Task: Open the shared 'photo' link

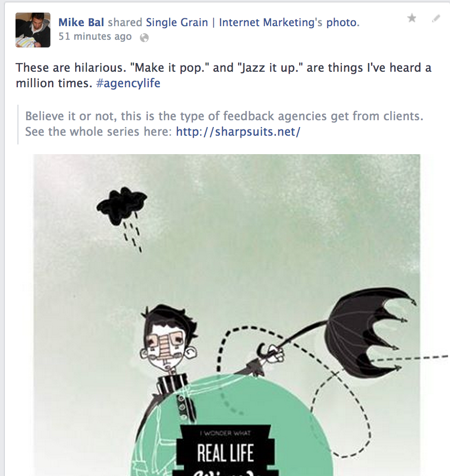Action: (x=341, y=22)
